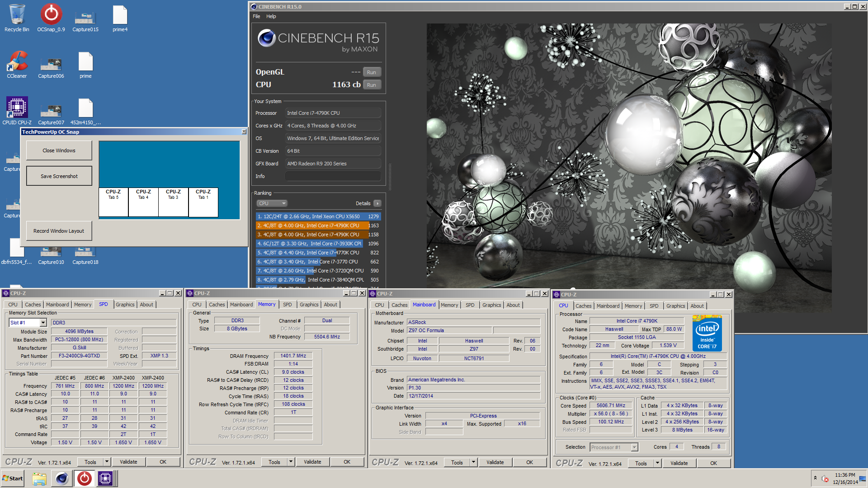Image resolution: width=868 pixels, height=488 pixels.
Task: Click the Info input field
Action: (333, 176)
